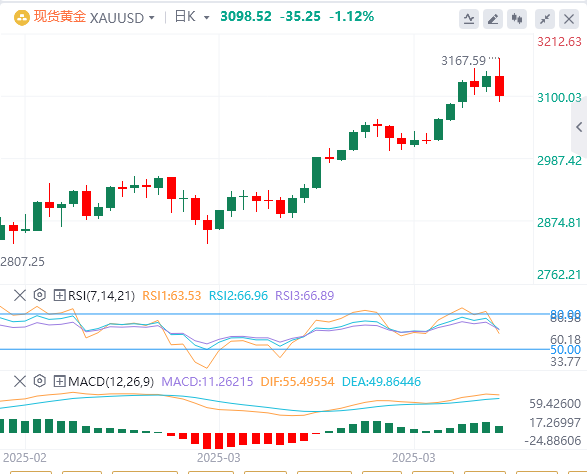Click the 现货黄金 instrument name

pyautogui.click(x=60, y=17)
